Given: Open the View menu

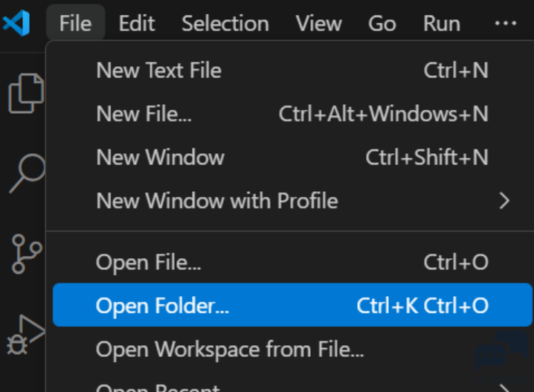Looking at the screenshot, I should point(319,23).
